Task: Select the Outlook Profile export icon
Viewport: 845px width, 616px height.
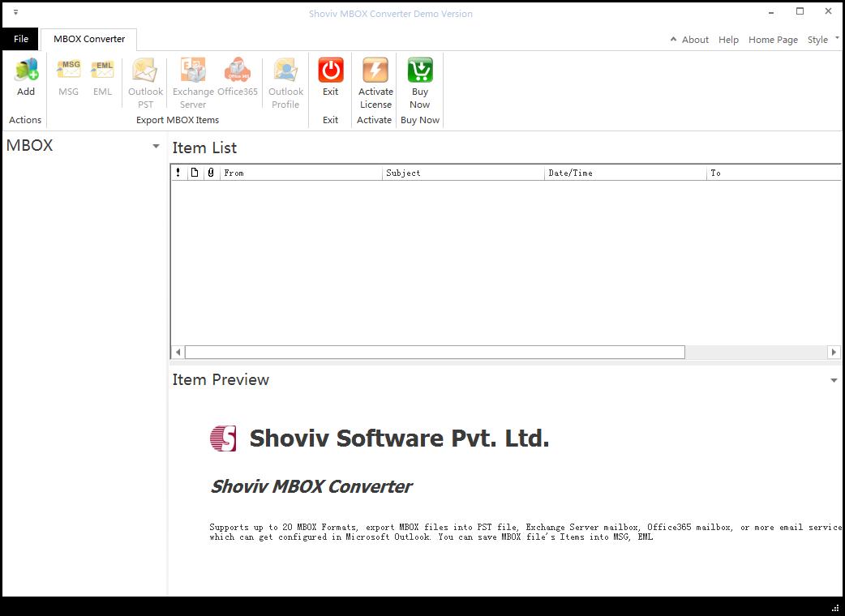Action: coord(285,71)
